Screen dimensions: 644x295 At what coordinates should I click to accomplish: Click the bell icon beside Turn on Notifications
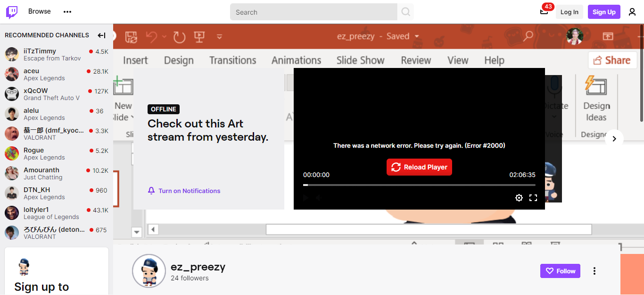point(151,191)
